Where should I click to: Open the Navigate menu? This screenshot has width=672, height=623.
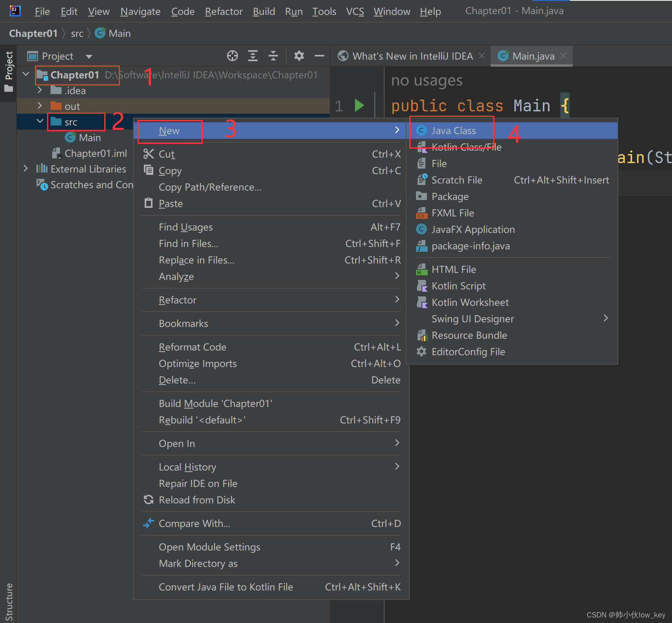click(x=140, y=11)
